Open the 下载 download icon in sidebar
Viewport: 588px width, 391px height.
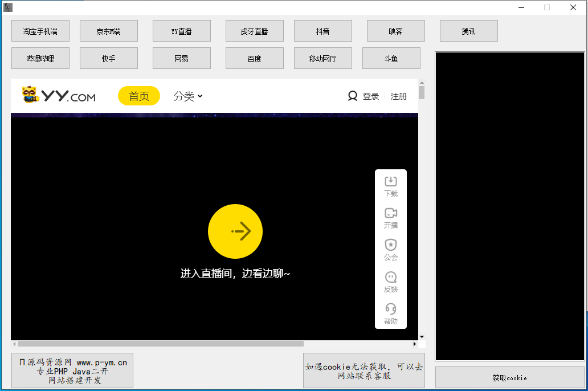(391, 186)
